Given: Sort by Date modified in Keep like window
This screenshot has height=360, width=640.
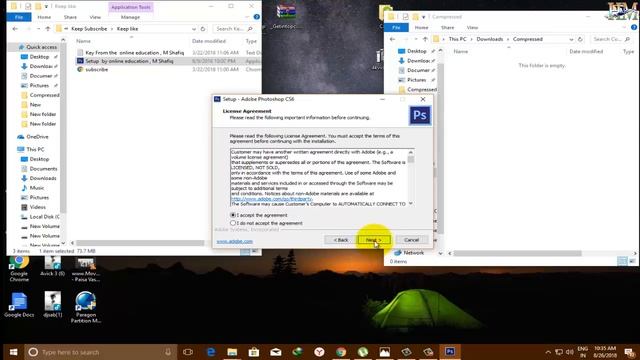Looking at the screenshot, I should tap(209, 41).
